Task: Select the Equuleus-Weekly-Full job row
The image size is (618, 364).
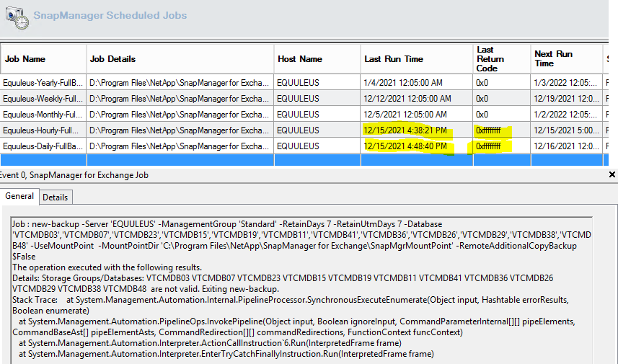Action: click(x=43, y=99)
